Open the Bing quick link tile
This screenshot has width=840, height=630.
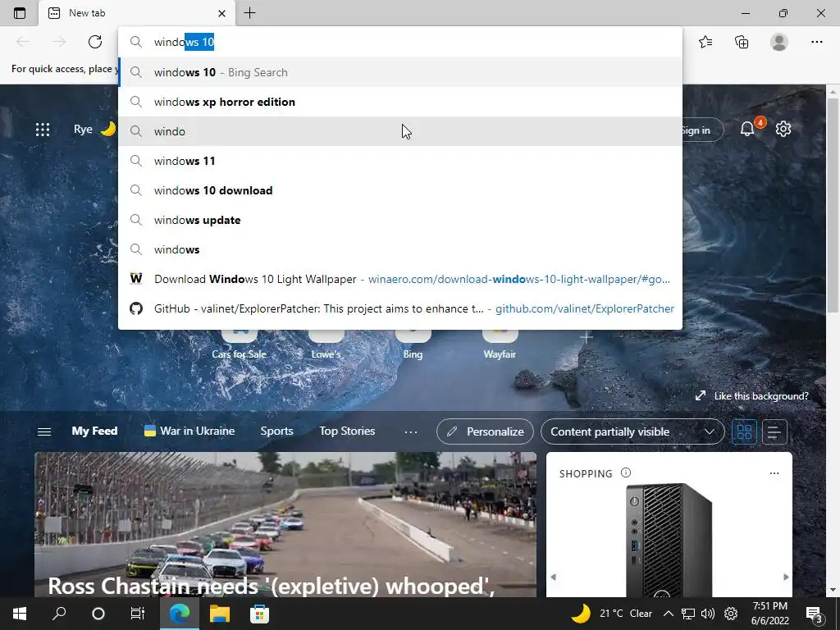point(413,344)
